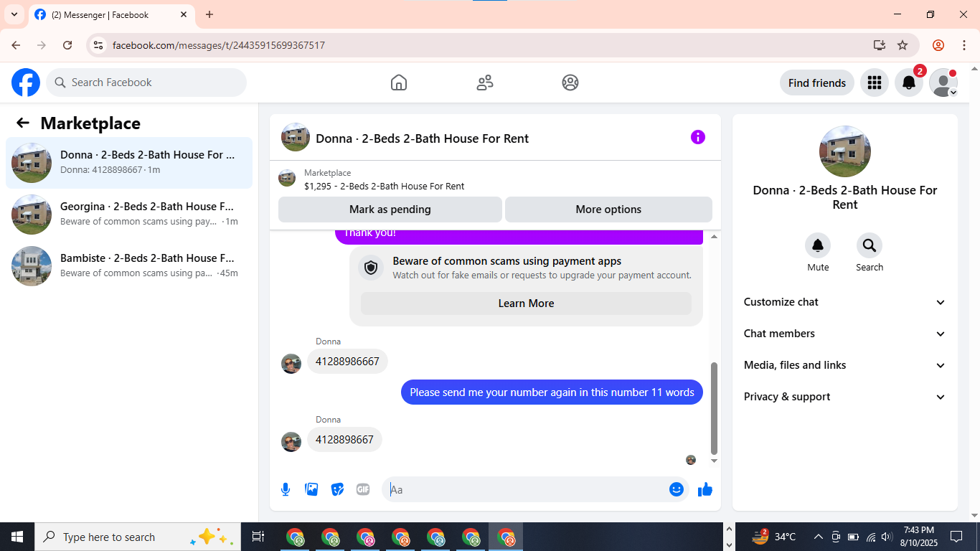This screenshot has height=551, width=980.
Task: Click the install app icon in address bar
Action: click(x=880, y=45)
